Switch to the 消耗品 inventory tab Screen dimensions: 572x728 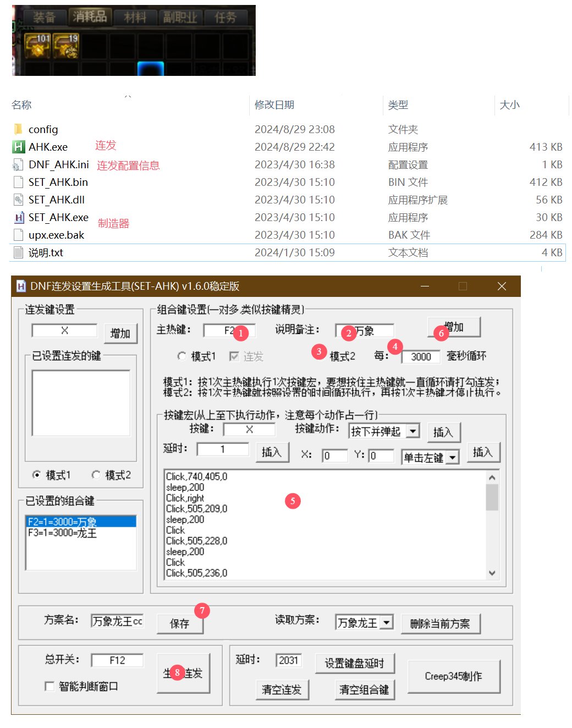[90, 16]
